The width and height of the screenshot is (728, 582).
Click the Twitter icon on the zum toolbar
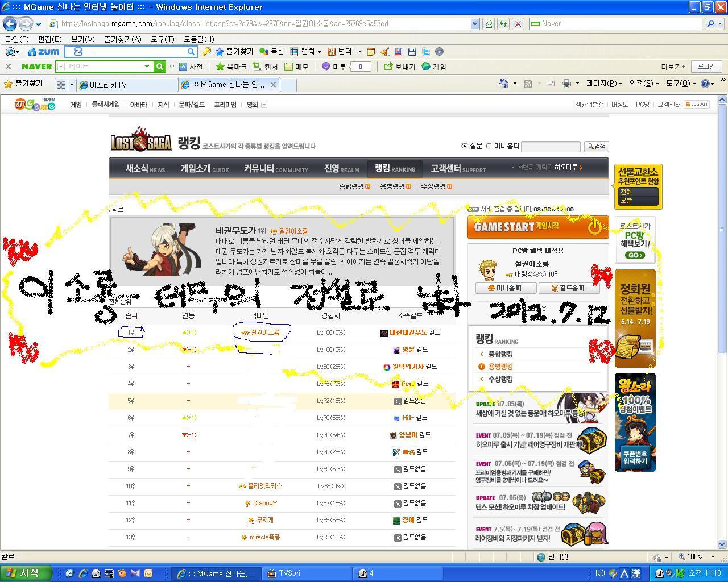[425, 52]
